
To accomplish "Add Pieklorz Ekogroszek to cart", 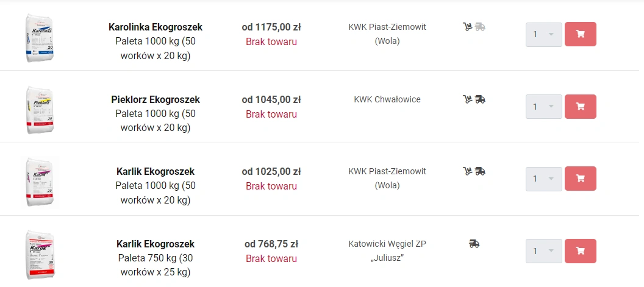I will pyautogui.click(x=580, y=107).
